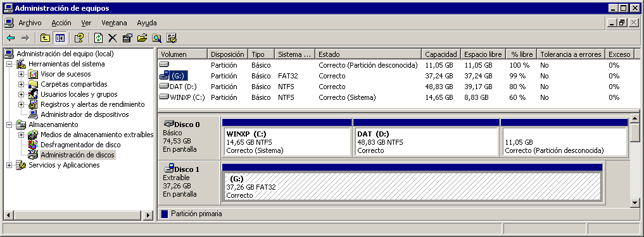The width and height of the screenshot is (644, 237).
Task: Expand the Servicios y Aplicaciones node
Action: point(9,165)
